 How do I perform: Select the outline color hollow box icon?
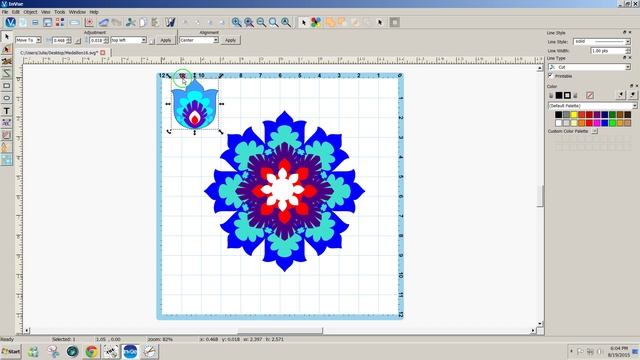[567, 95]
